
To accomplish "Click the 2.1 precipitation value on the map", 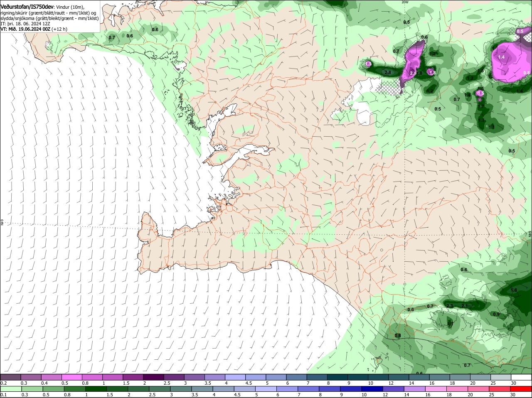I will tap(465, 306).
